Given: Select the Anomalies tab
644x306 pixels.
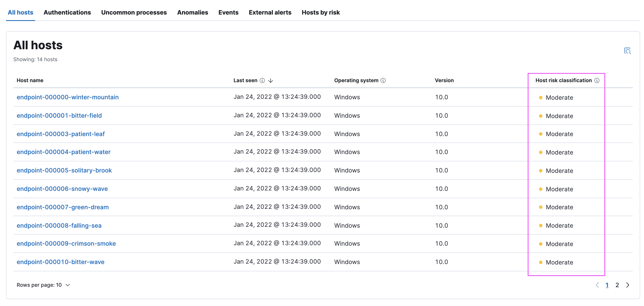Looking at the screenshot, I should pos(193,12).
